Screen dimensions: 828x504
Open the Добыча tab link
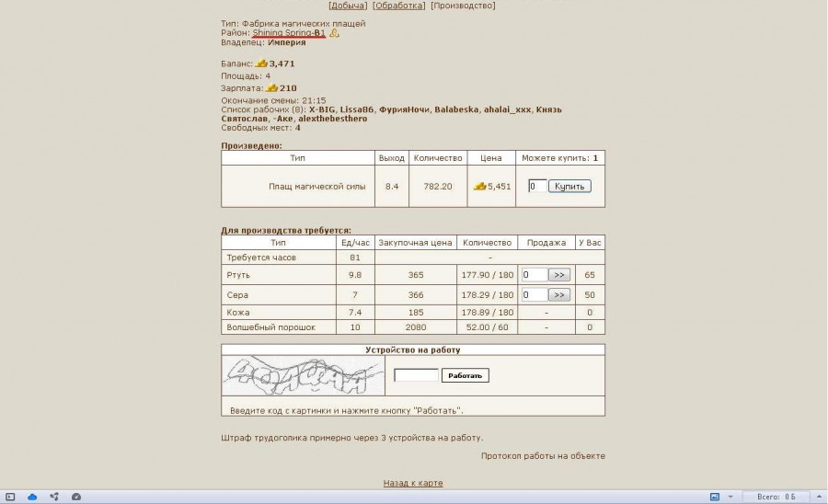pyautogui.click(x=348, y=6)
